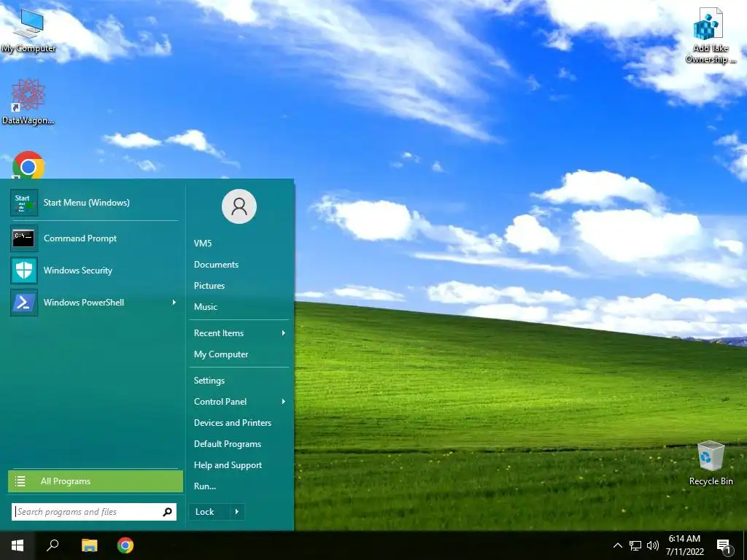Open the power options arrow beside Lock
This screenshot has height=560, width=747.
point(237,512)
